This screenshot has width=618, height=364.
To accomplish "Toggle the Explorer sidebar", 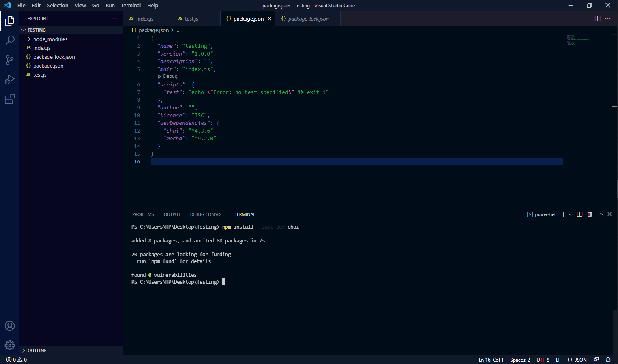I will pyautogui.click(x=10, y=21).
